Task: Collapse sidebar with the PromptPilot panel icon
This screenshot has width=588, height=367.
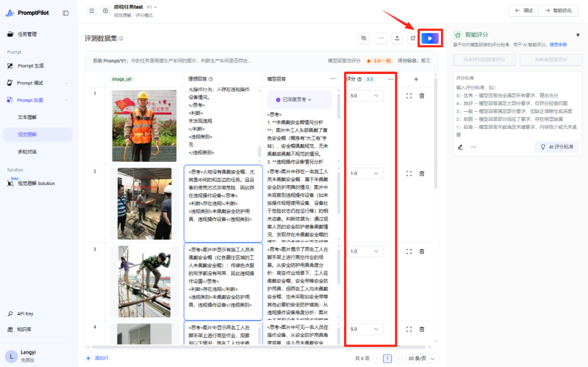Action: point(66,13)
